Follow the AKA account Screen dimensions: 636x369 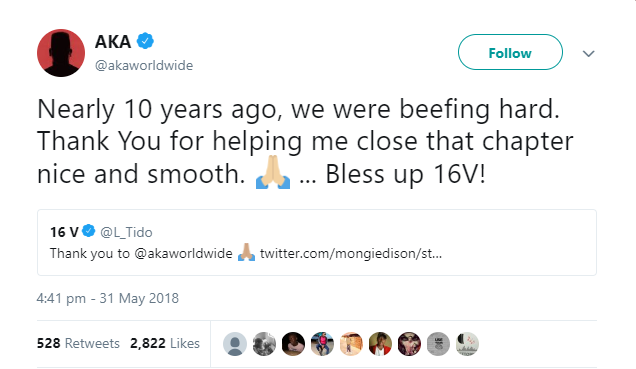pyautogui.click(x=510, y=52)
